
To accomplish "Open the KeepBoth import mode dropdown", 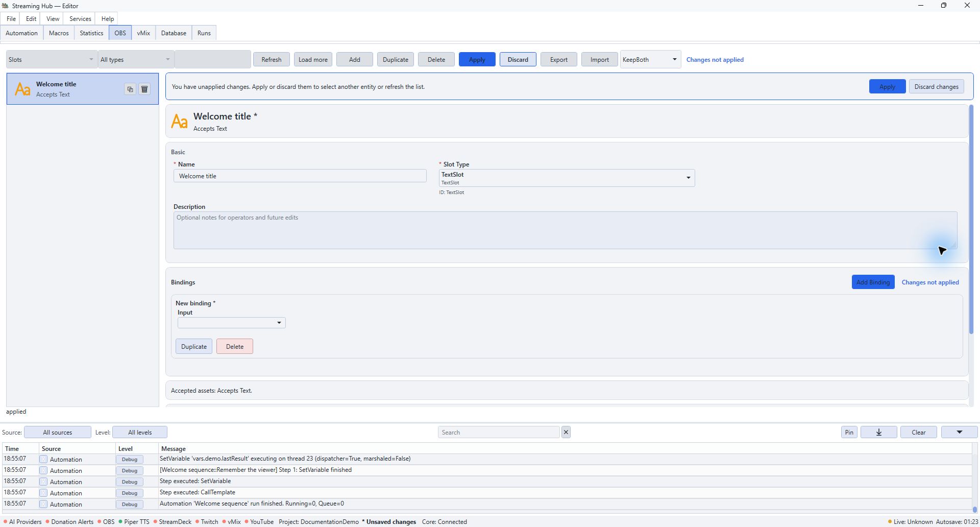I will 650,60.
